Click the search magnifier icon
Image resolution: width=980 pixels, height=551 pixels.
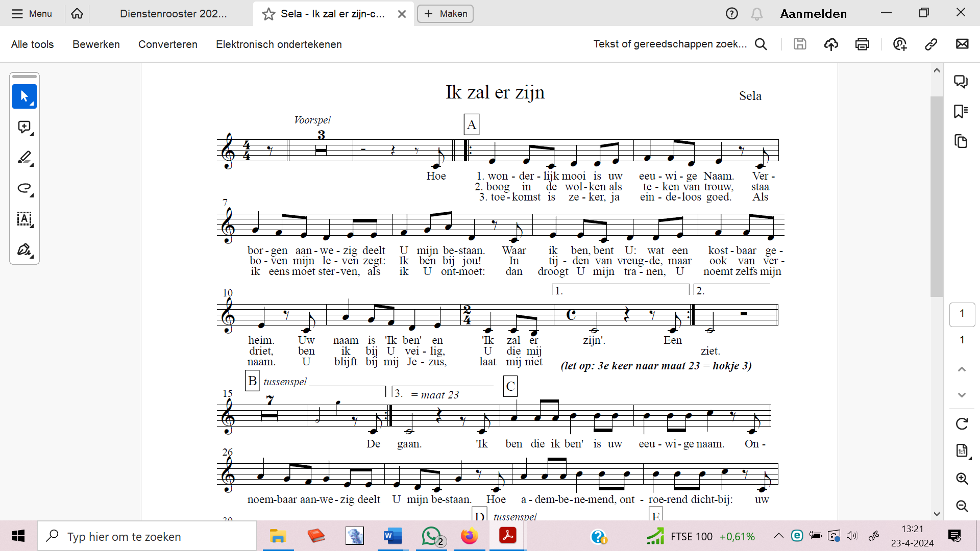761,44
